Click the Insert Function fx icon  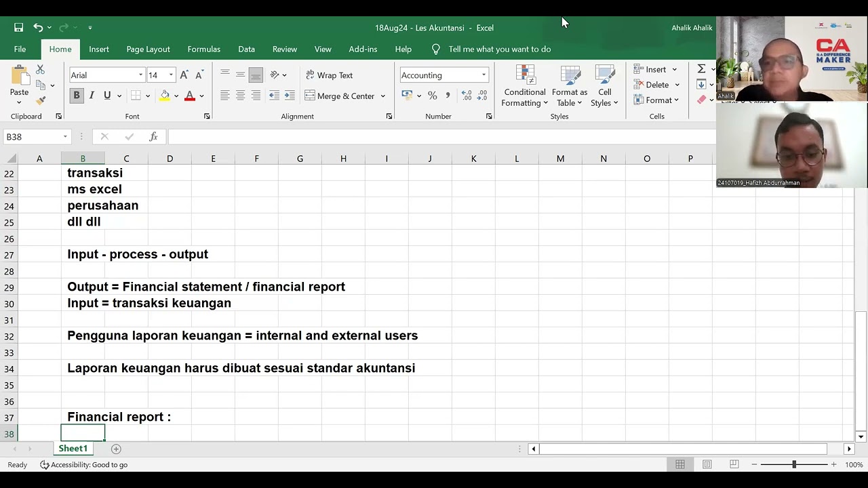153,137
